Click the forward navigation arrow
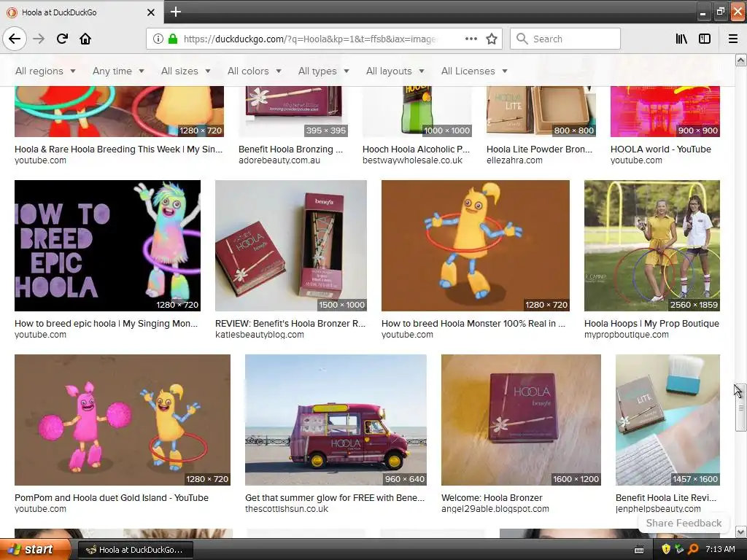This screenshot has height=560, width=747. 39,39
